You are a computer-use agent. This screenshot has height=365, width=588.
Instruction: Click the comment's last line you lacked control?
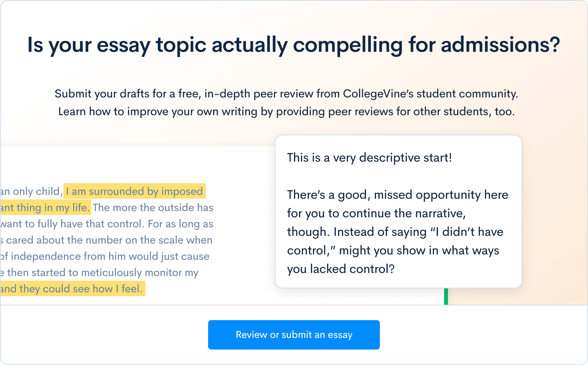tap(340, 269)
